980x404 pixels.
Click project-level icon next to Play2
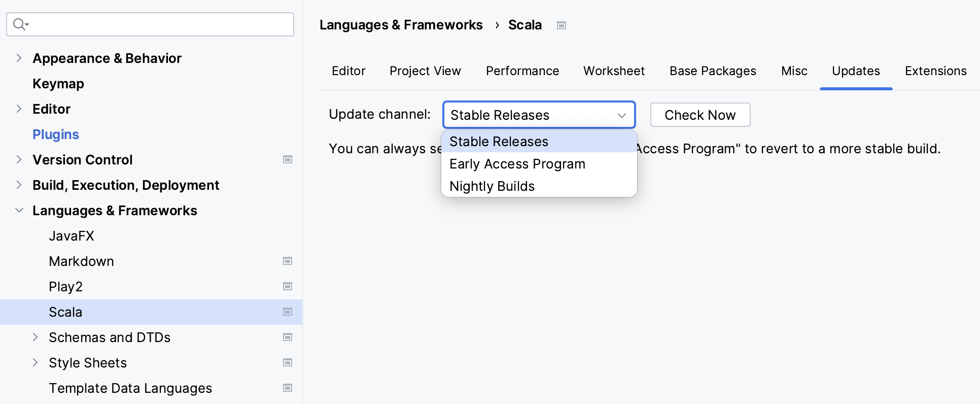click(x=288, y=287)
